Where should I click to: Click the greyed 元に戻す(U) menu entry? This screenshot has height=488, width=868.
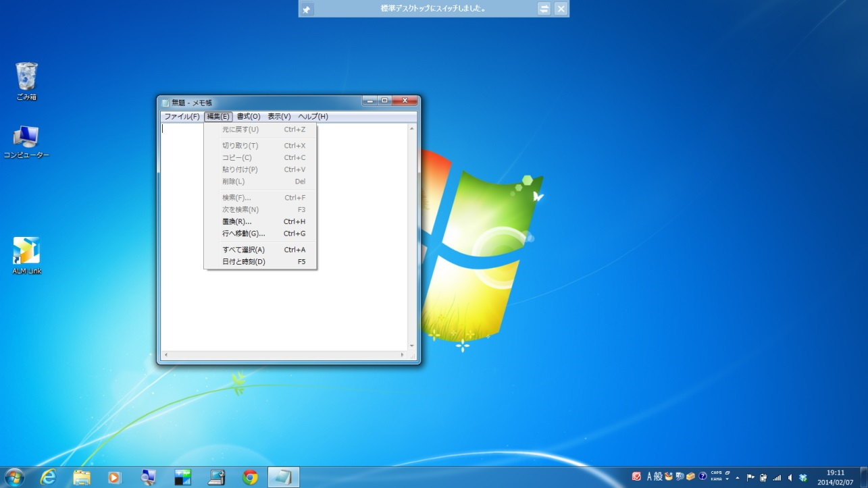coord(261,130)
